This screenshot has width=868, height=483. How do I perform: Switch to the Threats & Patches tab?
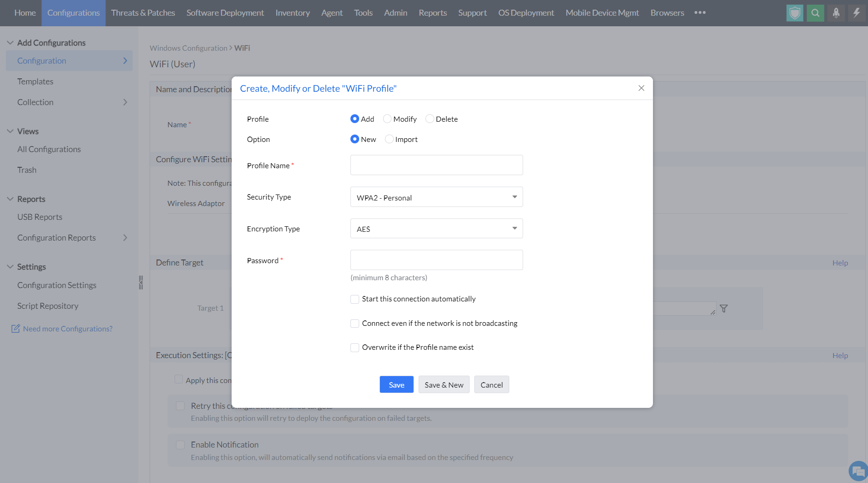[x=143, y=13]
